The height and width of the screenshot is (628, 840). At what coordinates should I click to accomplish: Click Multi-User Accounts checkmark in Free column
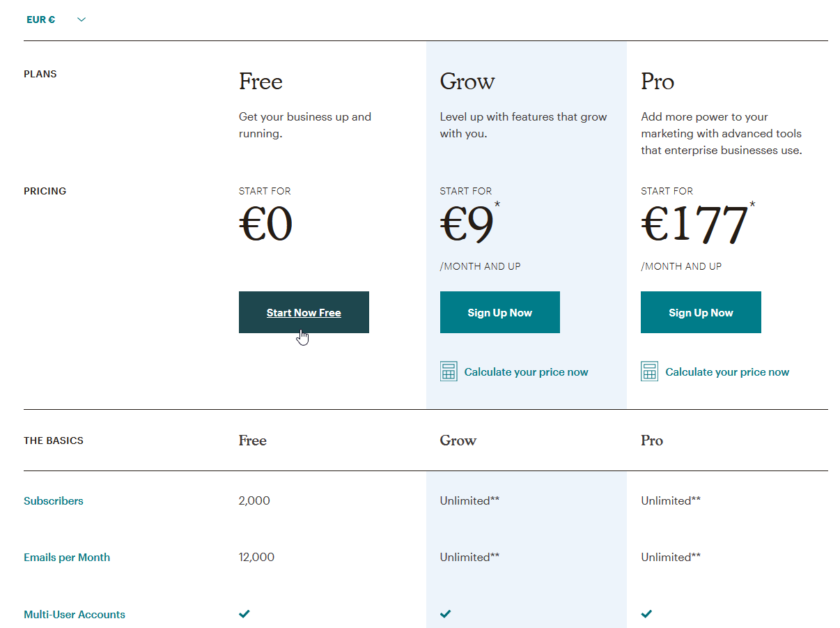[x=244, y=614]
